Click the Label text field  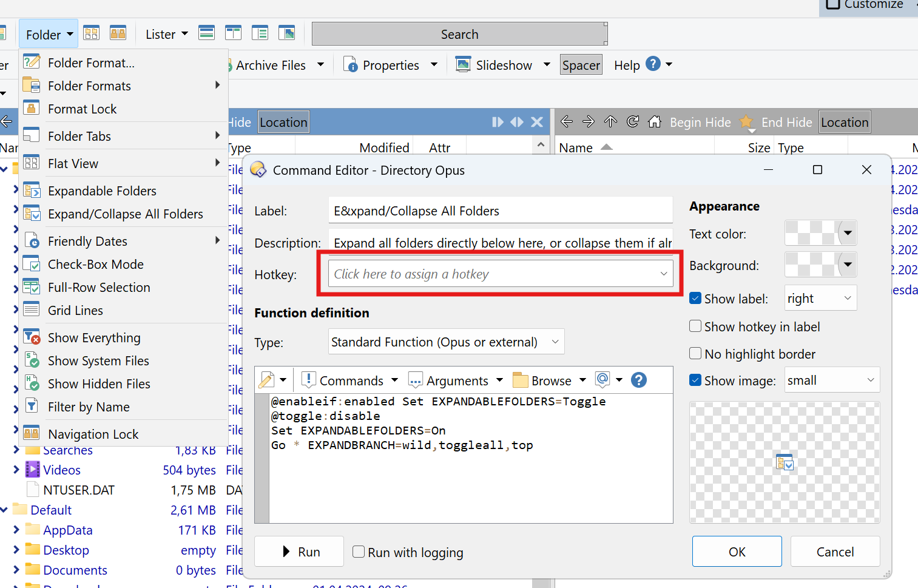(501, 211)
